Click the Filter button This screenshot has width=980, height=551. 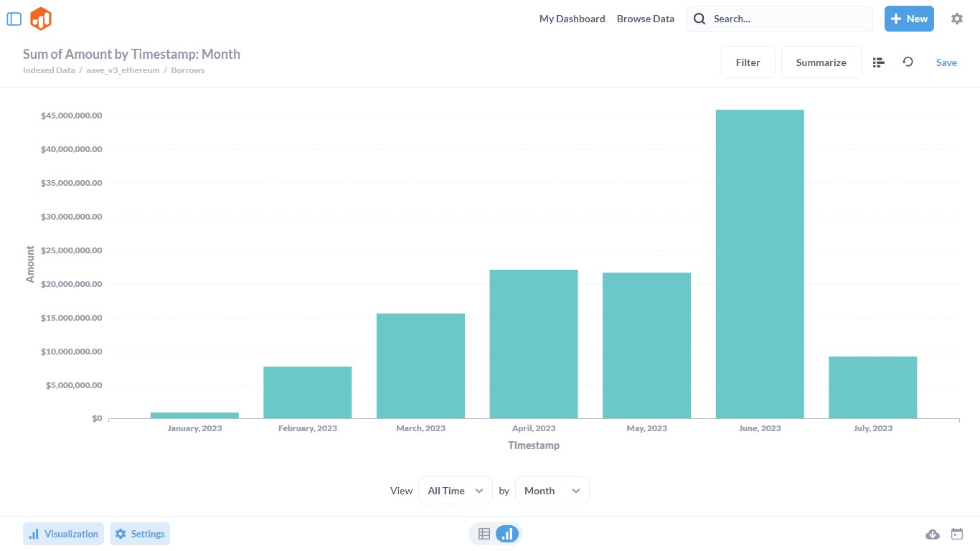[748, 62]
